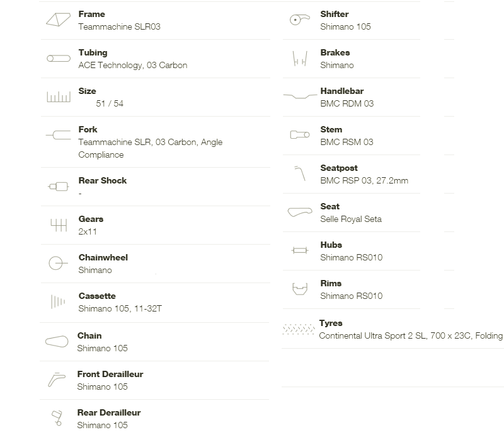Click the Fork spec icon

coord(58,135)
